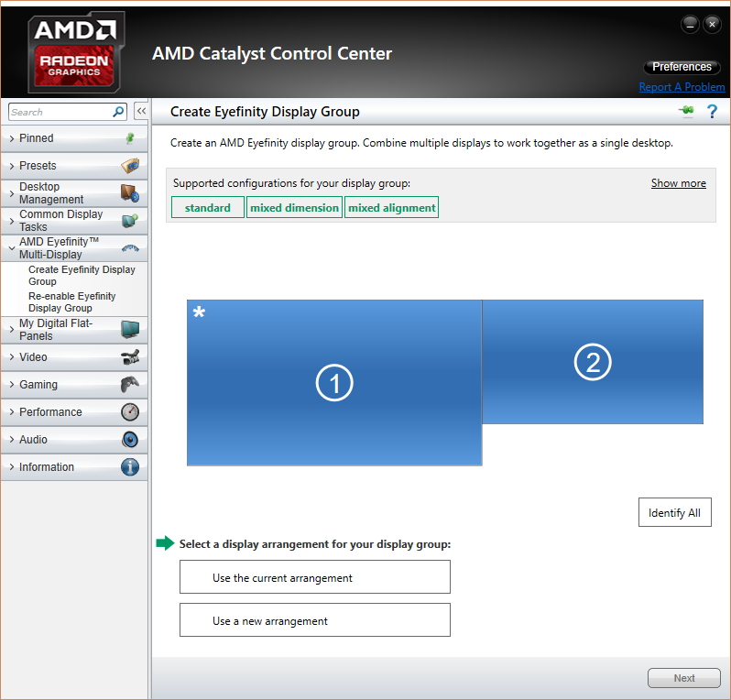The image size is (731, 700).
Task: Click the Video camera icon
Action: click(130, 357)
